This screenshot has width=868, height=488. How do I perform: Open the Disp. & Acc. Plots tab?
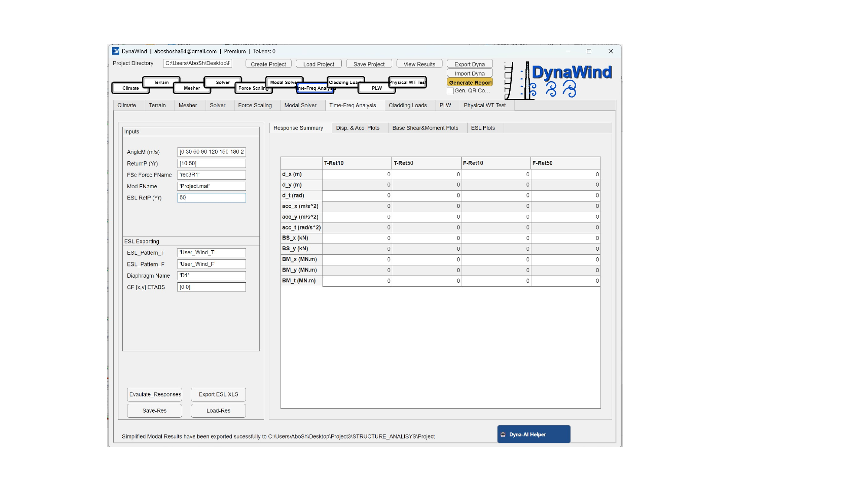(357, 128)
